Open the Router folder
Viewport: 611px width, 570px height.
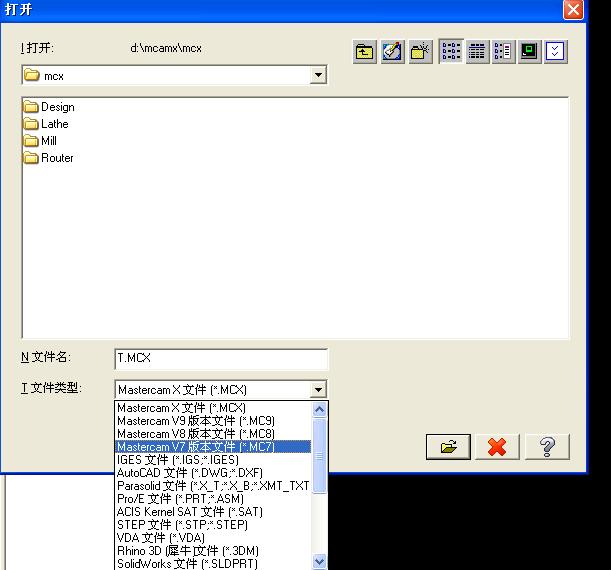[48, 158]
